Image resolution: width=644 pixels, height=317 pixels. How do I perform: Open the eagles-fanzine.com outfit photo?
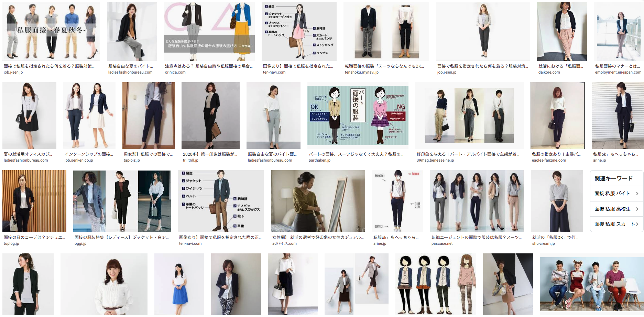point(557,116)
